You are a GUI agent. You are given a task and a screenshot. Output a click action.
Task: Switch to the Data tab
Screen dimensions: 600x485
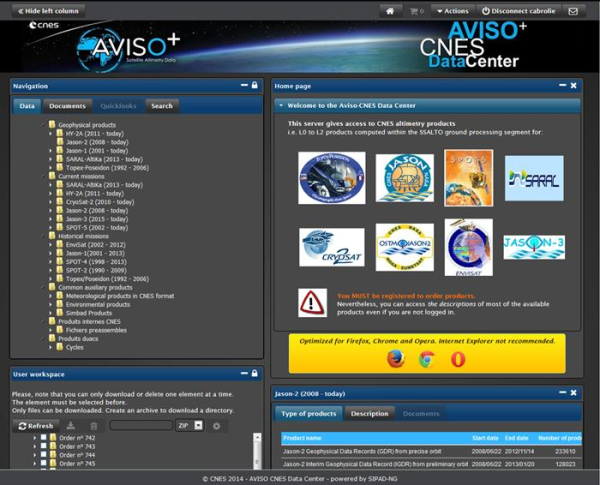tap(27, 106)
